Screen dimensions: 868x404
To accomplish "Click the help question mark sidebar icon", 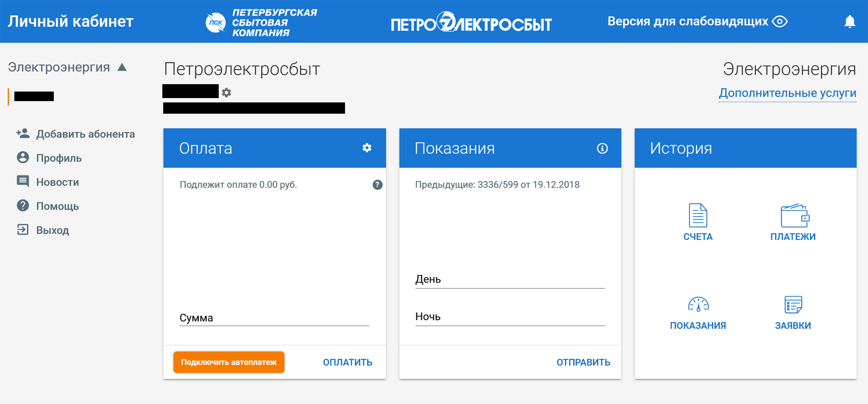I will [23, 205].
